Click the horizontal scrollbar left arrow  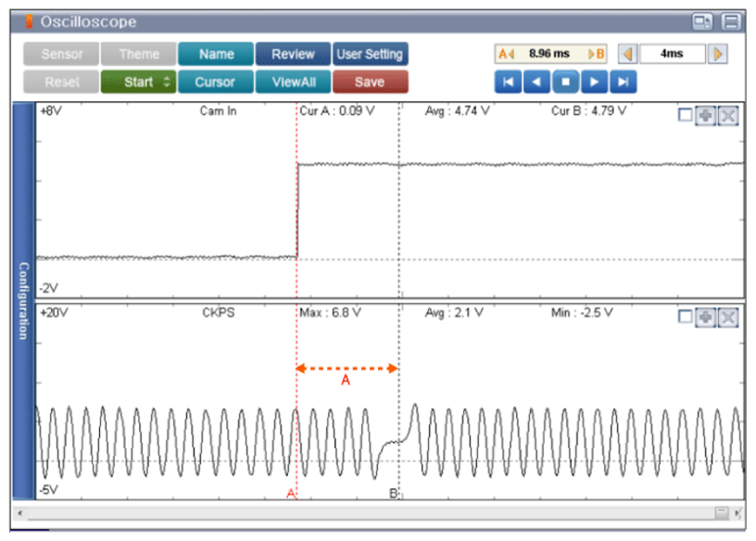19,513
